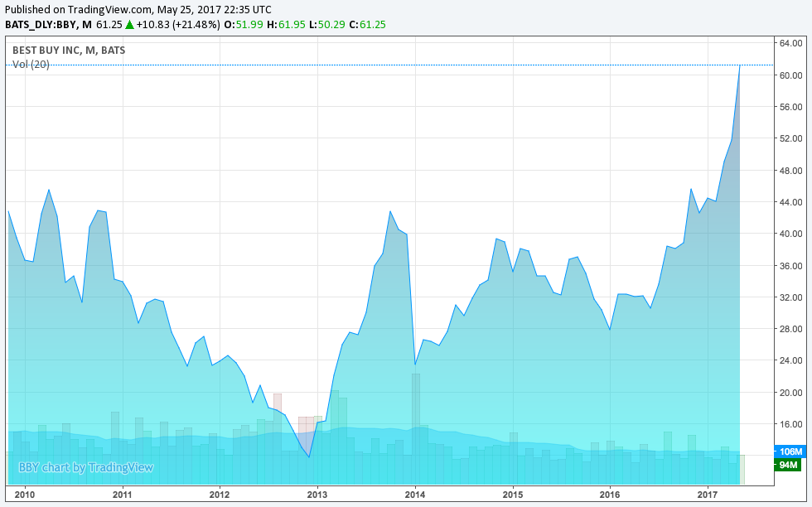
Task: Click the 2017 year label on time axis
Action: (708, 495)
